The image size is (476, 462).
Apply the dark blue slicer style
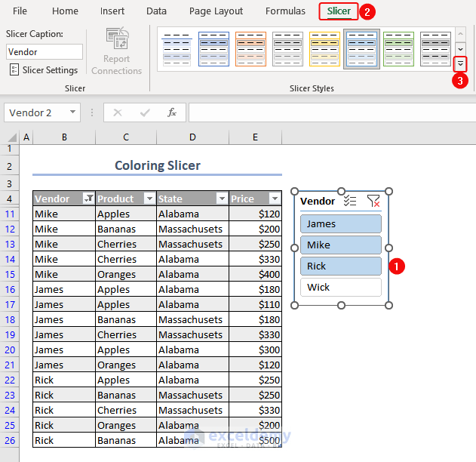pyautogui.click(x=213, y=49)
